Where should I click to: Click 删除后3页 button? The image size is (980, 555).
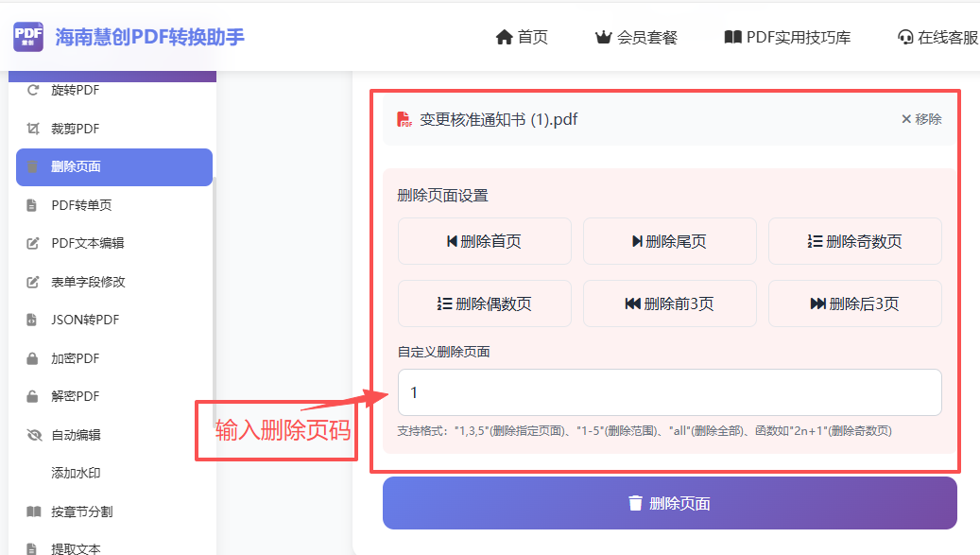point(855,304)
